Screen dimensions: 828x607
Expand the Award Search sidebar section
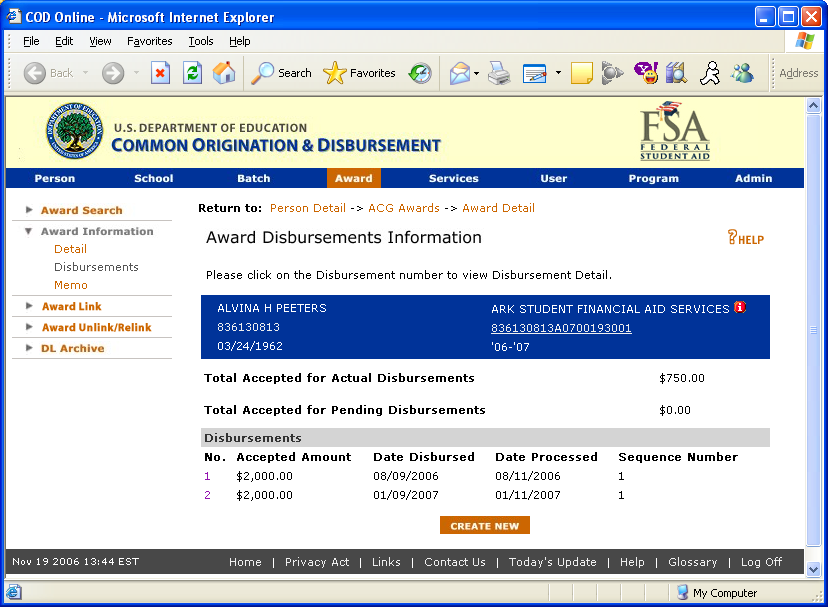(29, 210)
